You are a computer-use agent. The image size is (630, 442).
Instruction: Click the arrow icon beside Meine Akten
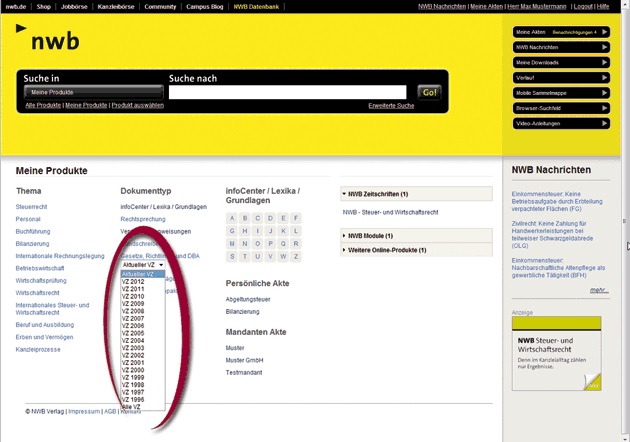coord(604,32)
